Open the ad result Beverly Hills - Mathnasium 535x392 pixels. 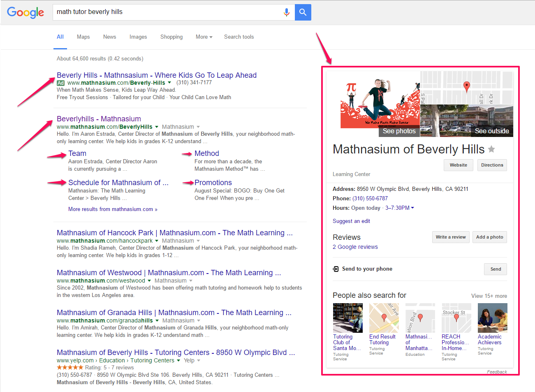coord(157,75)
